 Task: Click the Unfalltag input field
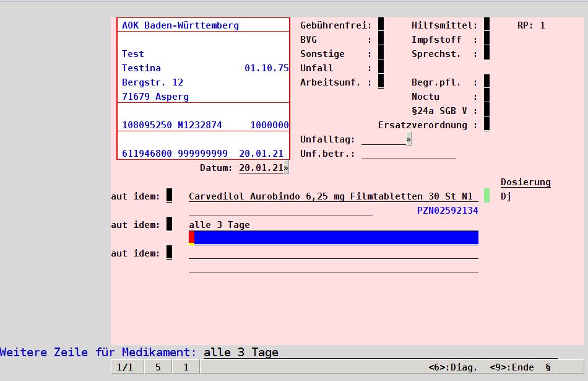[384, 139]
